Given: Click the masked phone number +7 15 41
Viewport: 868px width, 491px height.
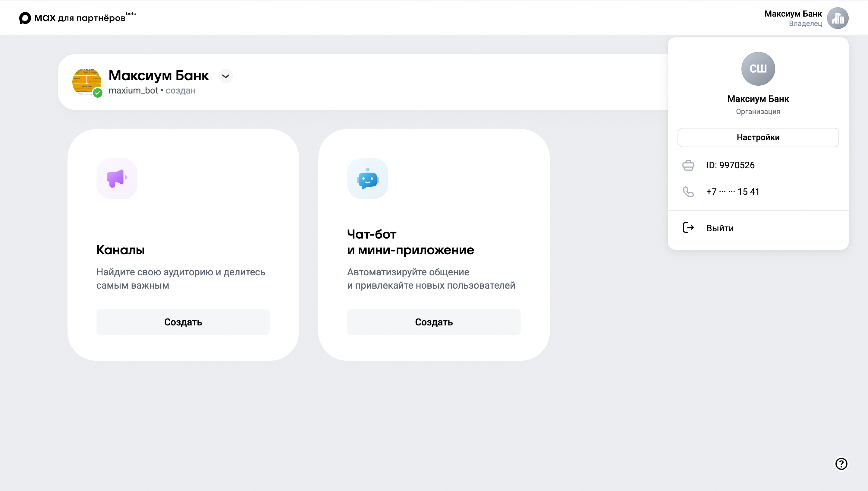Looking at the screenshot, I should 733,192.
